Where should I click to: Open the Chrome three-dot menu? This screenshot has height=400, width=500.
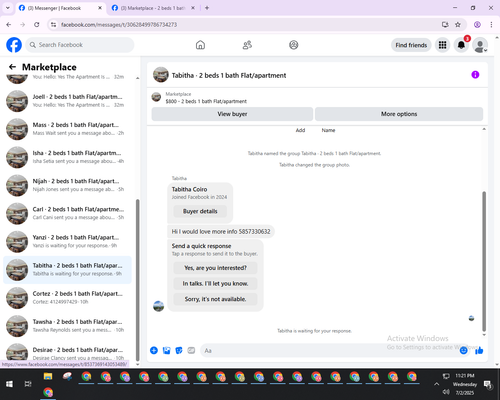(x=491, y=25)
